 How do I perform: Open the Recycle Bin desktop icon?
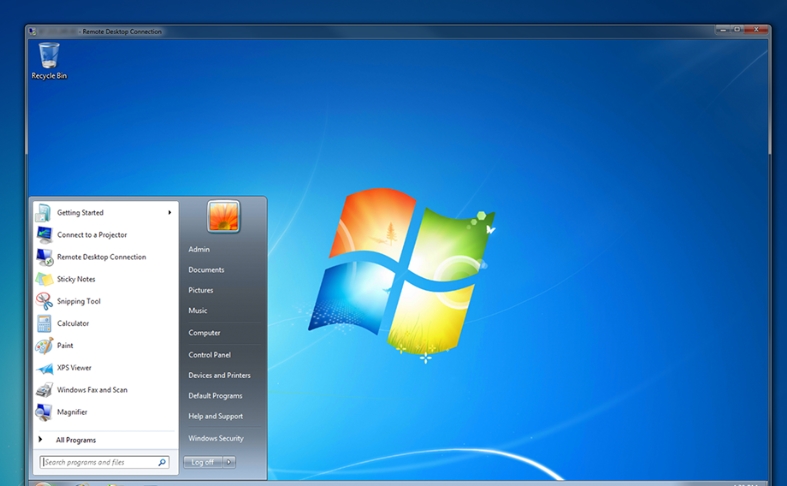coord(48,58)
